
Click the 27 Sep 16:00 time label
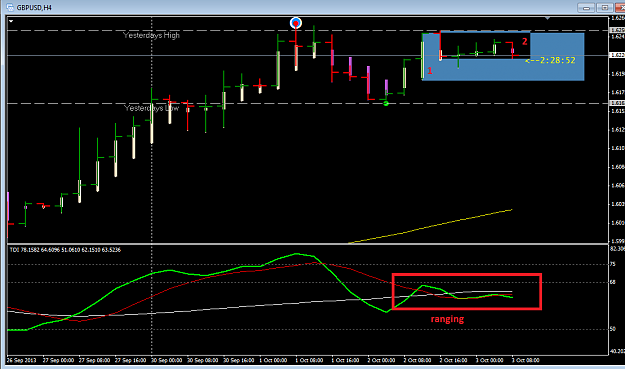pyautogui.click(x=130, y=360)
